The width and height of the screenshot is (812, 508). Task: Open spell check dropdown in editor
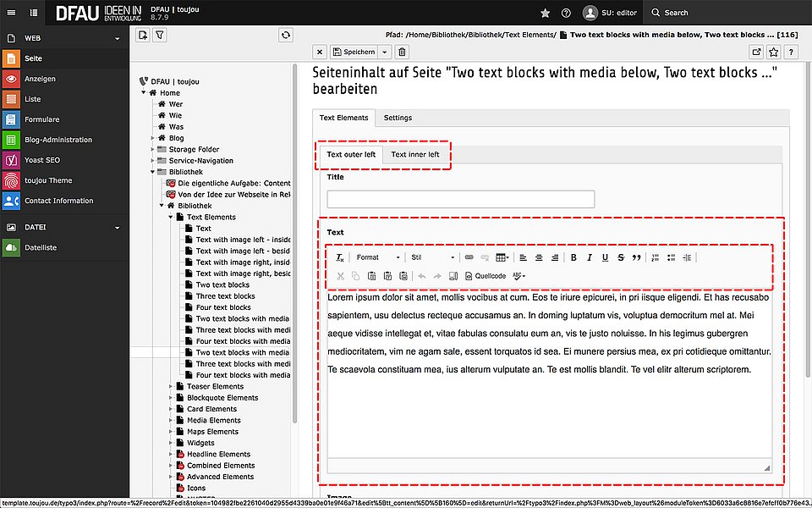[518, 276]
